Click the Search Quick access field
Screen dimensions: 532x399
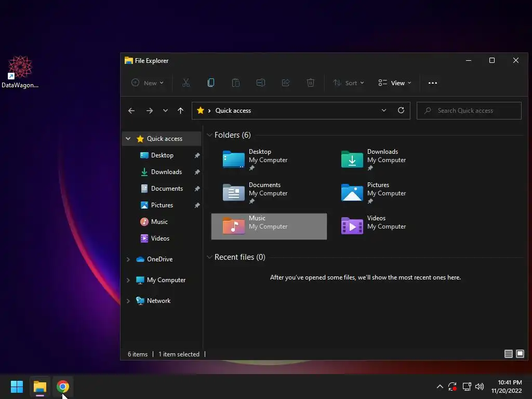pyautogui.click(x=469, y=111)
